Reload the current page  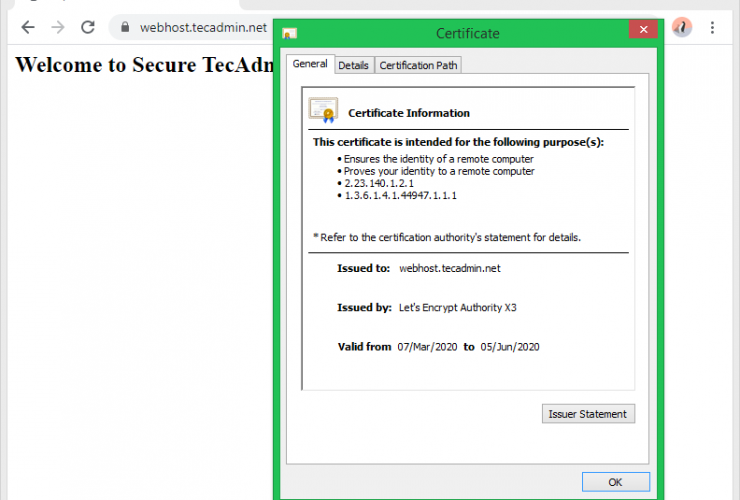(88, 27)
